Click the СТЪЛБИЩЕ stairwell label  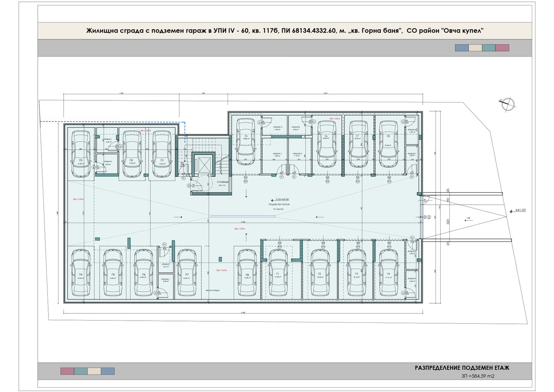click(223, 182)
